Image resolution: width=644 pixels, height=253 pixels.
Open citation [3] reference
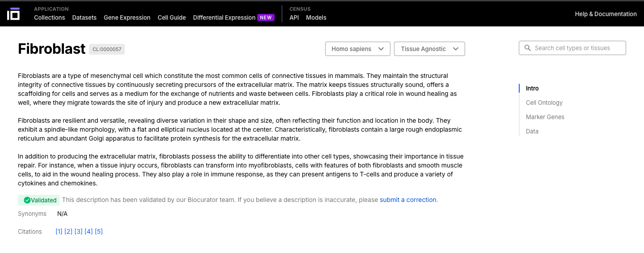(x=78, y=232)
